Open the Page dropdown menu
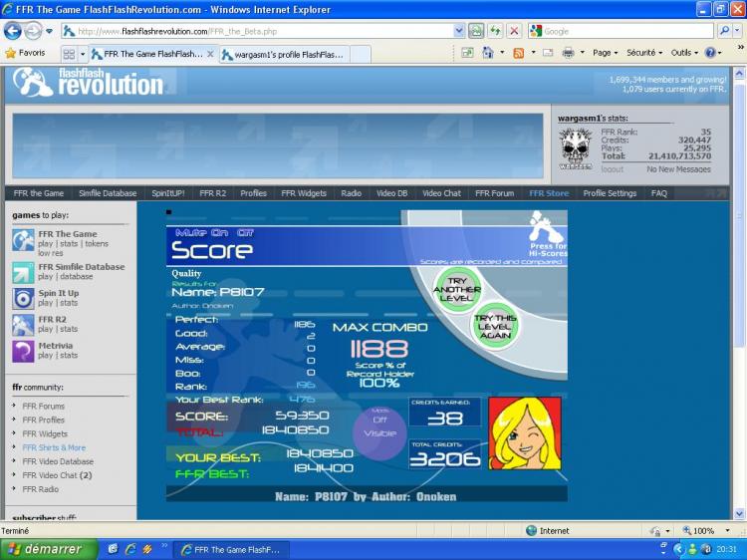This screenshot has width=747, height=560. [x=604, y=52]
